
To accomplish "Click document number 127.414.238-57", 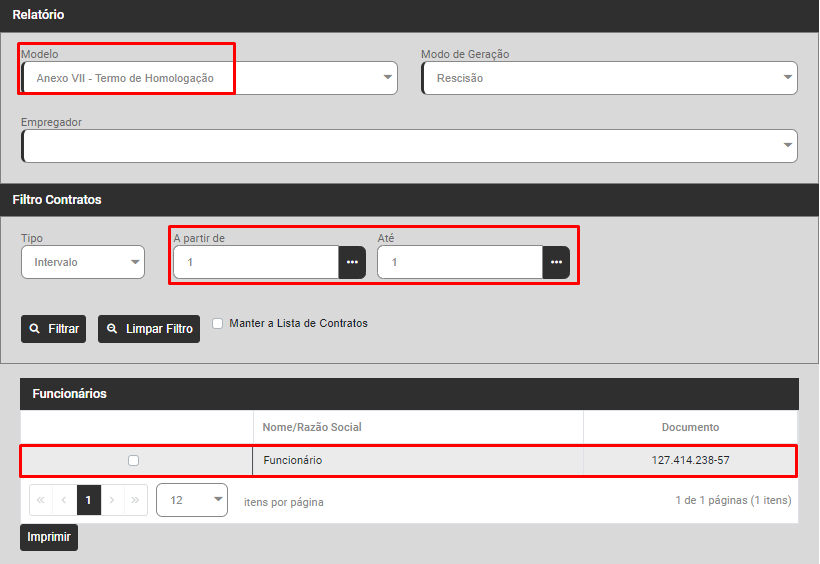I will pyautogui.click(x=690, y=460).
